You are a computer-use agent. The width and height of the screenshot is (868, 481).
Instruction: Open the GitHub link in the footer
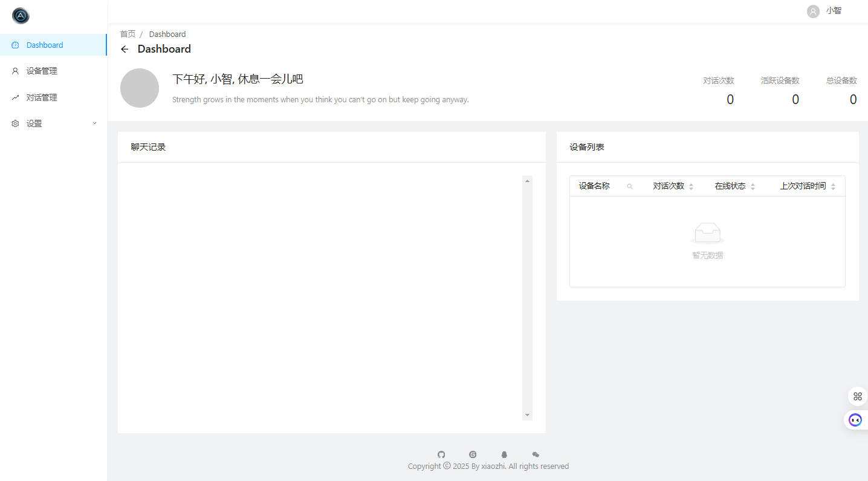[441, 454]
